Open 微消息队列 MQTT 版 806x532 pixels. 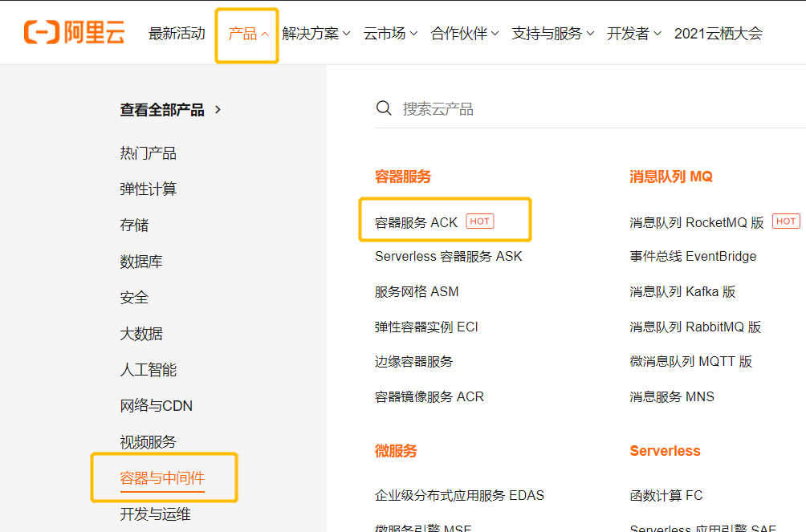691,361
